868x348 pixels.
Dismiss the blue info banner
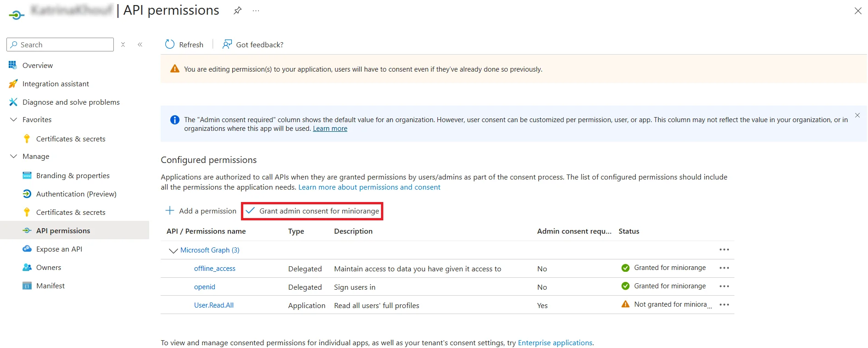tap(857, 115)
